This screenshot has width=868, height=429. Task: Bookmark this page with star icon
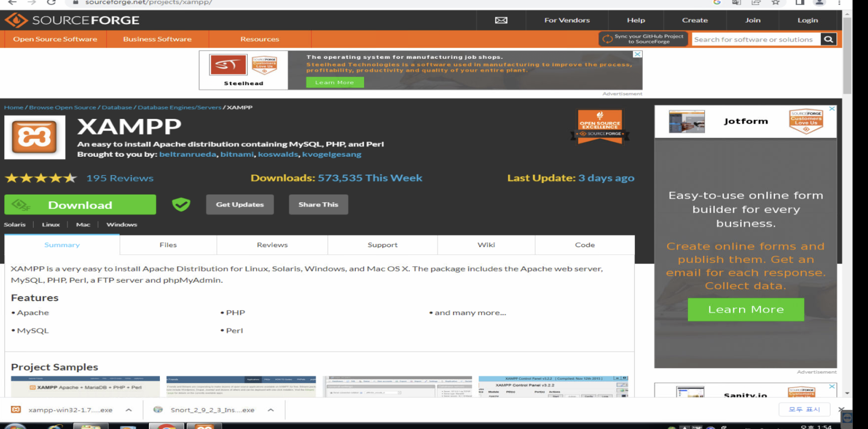point(775,3)
